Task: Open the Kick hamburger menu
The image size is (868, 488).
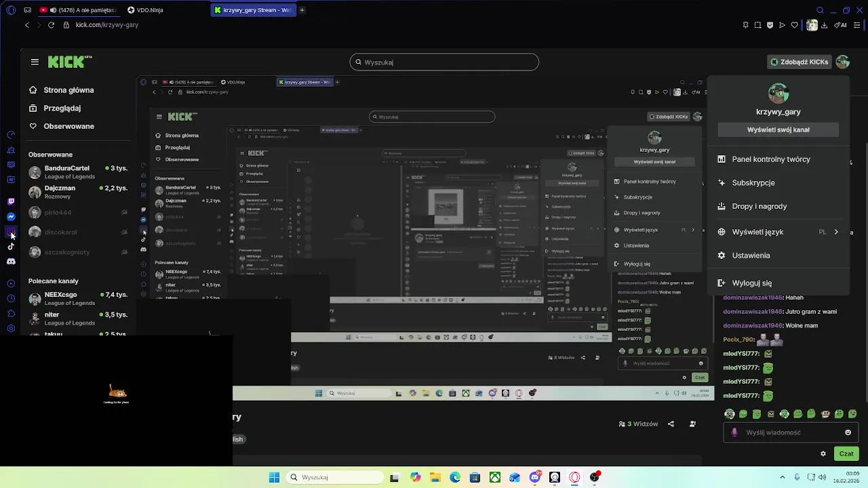Action: (35, 62)
